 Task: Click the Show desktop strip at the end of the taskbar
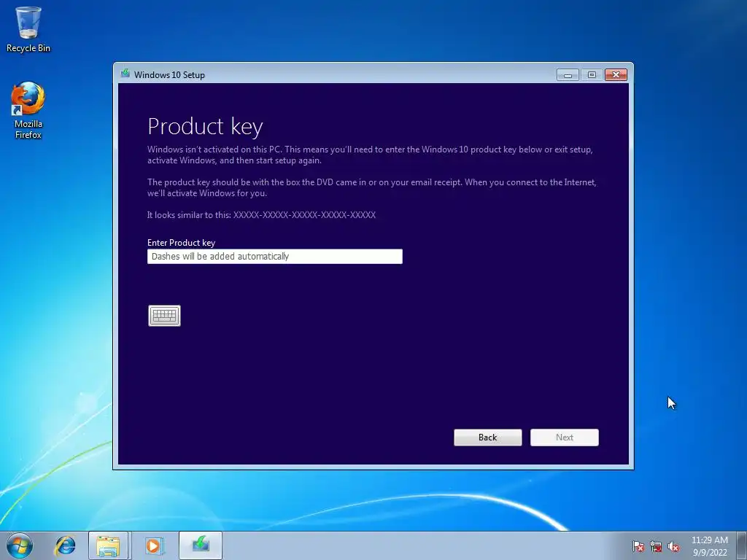tap(742, 545)
